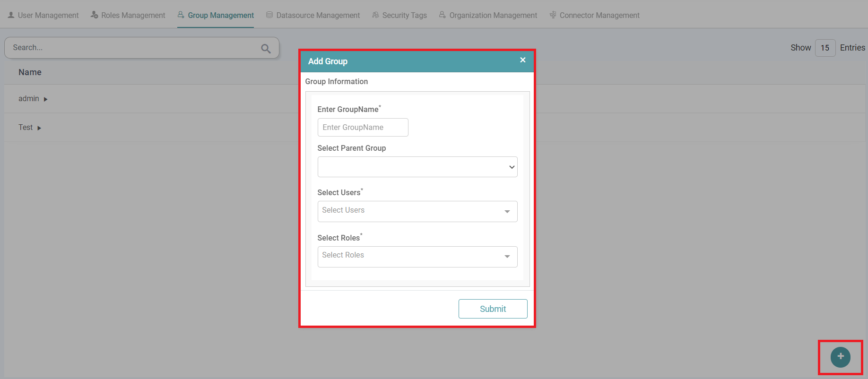Image resolution: width=868 pixels, height=379 pixels.
Task: Expand the Test group row
Action: 39,128
